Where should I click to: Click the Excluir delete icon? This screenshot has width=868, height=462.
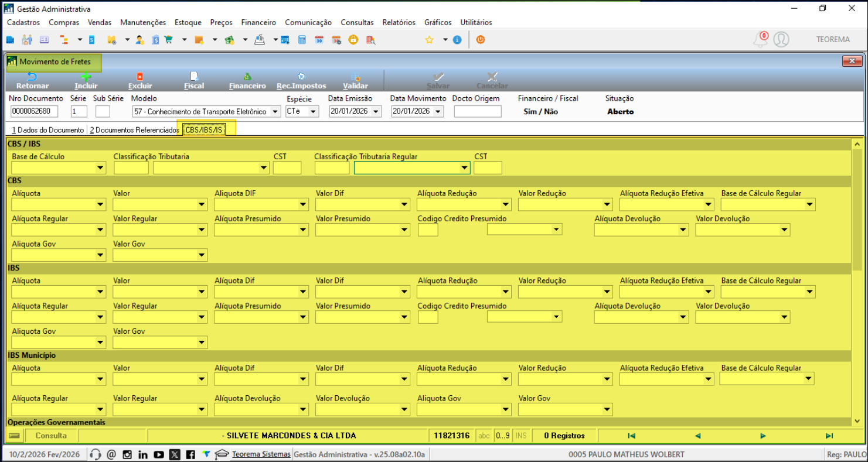139,77
